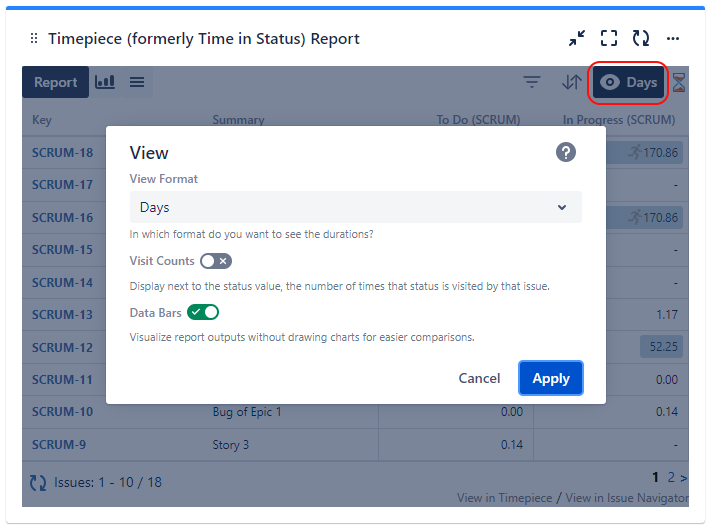Click the drag handle beside the report title
This screenshot has width=709, height=527.
point(34,39)
